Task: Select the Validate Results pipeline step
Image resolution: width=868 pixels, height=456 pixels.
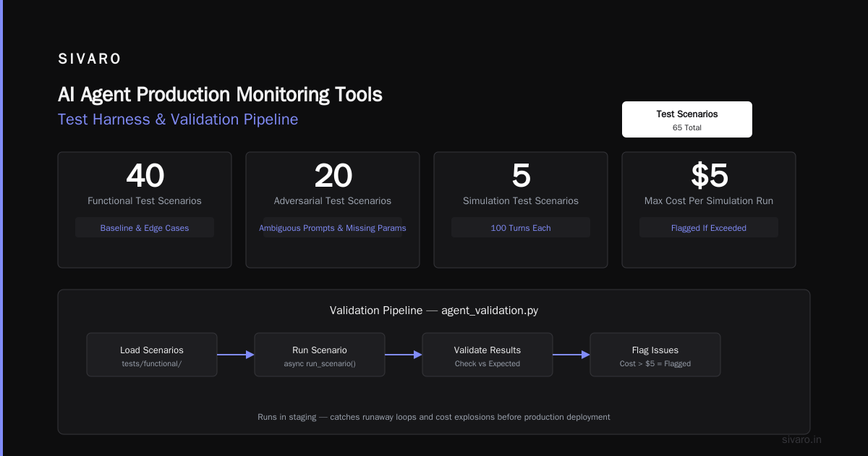Action: (x=488, y=355)
